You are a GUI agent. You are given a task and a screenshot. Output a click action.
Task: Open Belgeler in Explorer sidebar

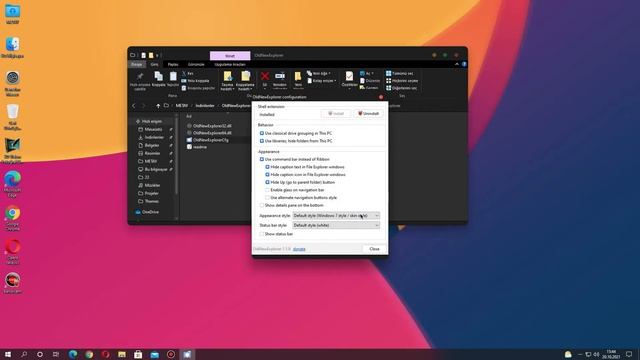coord(152,145)
